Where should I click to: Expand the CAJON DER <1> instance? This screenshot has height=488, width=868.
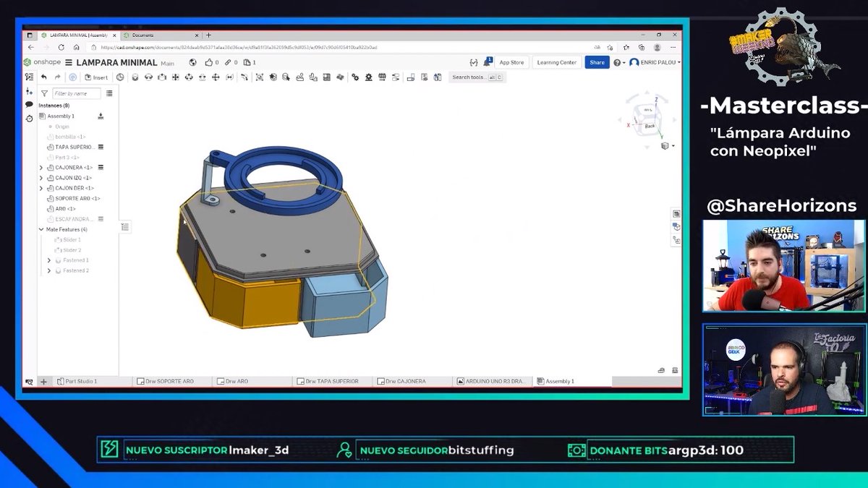41,188
